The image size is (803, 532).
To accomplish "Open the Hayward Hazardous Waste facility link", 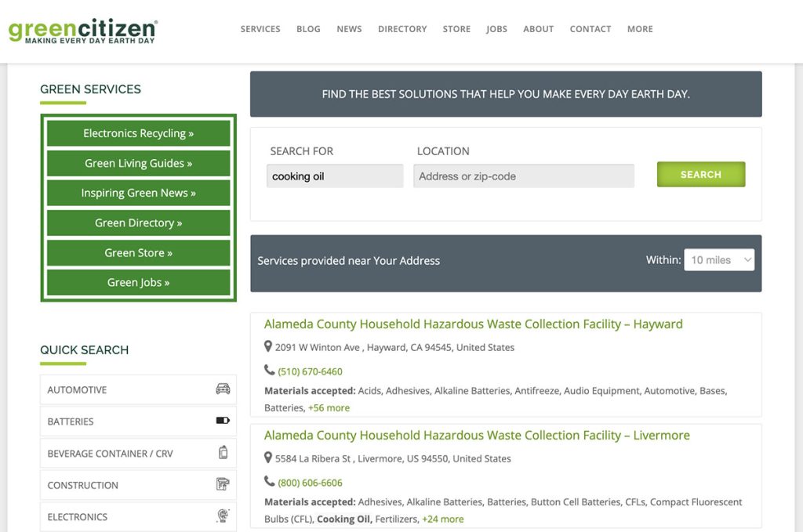I will click(473, 324).
